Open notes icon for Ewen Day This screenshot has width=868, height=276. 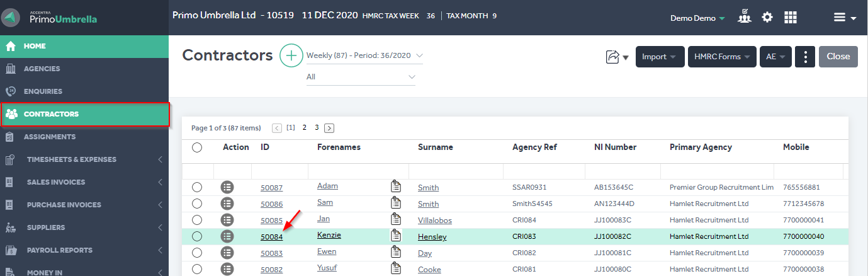tap(396, 253)
